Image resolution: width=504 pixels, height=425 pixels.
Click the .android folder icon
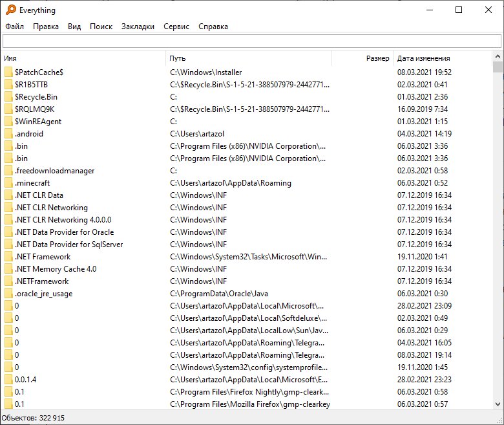click(x=8, y=133)
